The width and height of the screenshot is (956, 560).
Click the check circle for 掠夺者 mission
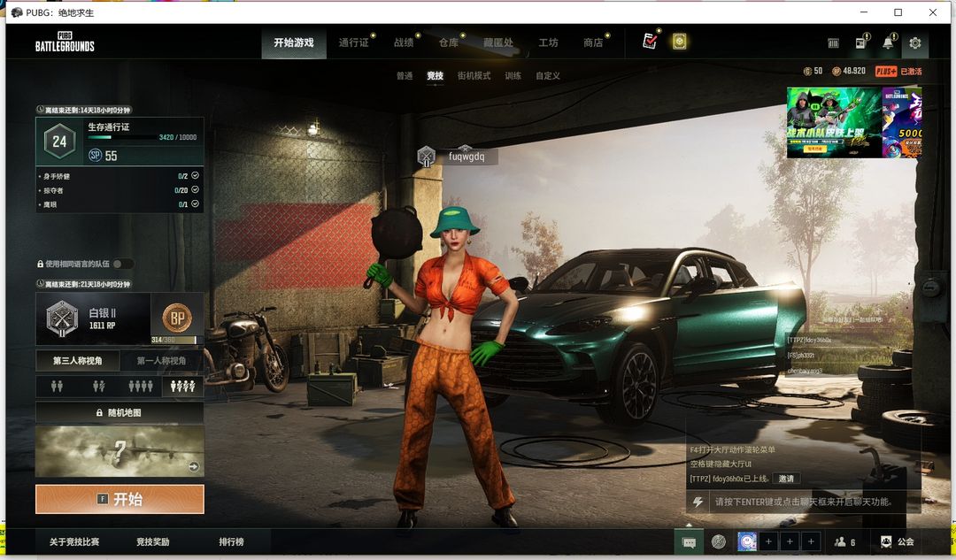point(195,189)
